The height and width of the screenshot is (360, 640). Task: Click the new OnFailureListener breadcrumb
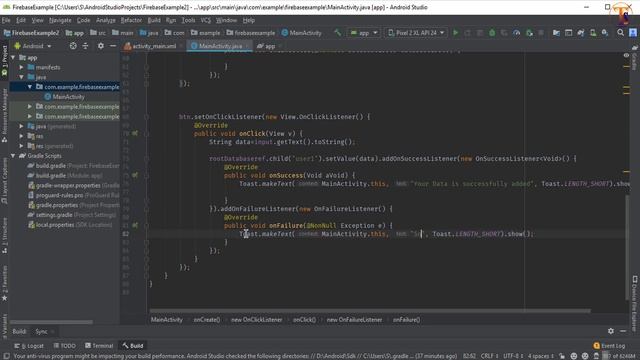click(x=354, y=320)
